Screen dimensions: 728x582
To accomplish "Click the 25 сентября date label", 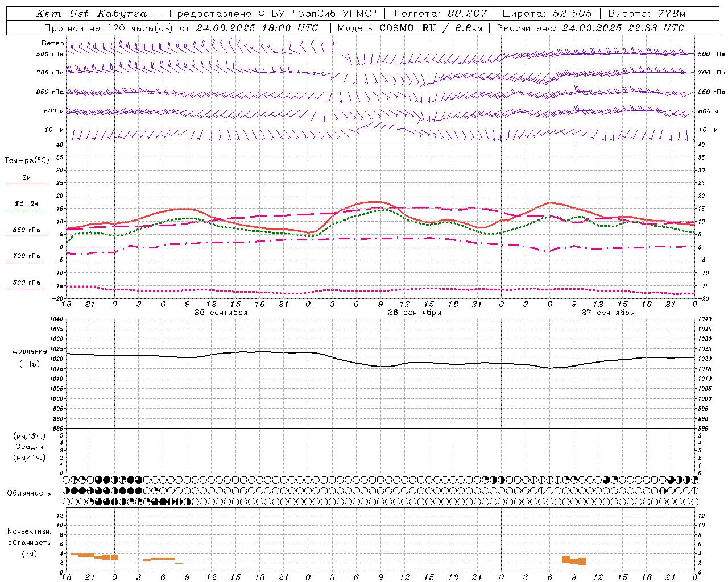I will coord(221,313).
